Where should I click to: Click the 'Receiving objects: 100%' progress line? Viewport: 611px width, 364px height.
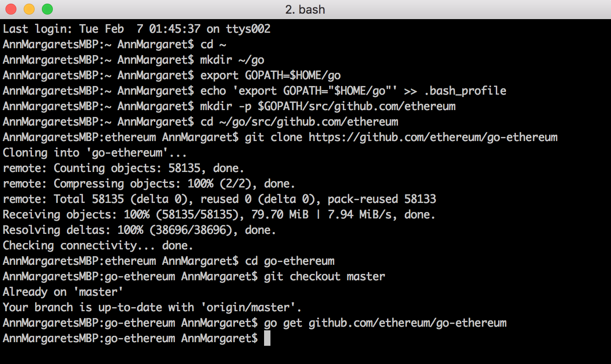[219, 215]
